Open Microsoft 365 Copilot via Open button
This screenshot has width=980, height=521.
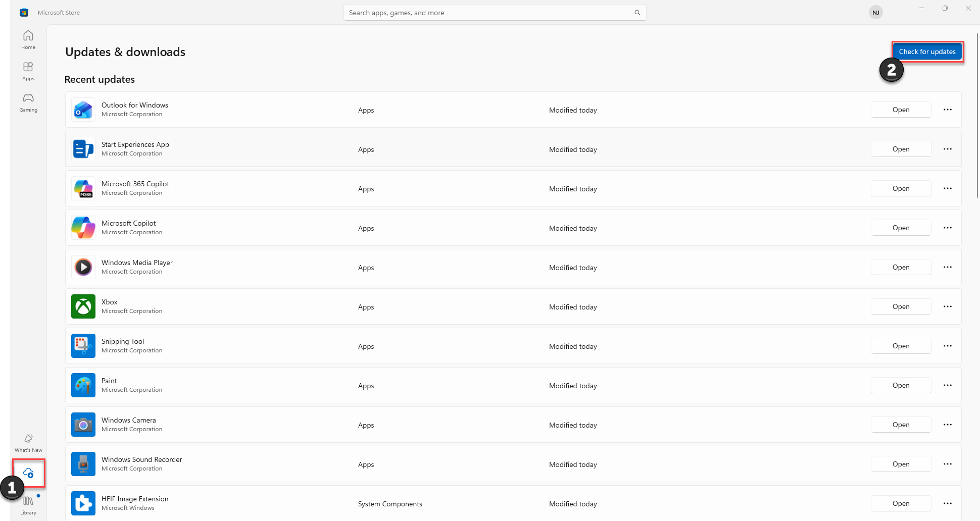point(901,188)
